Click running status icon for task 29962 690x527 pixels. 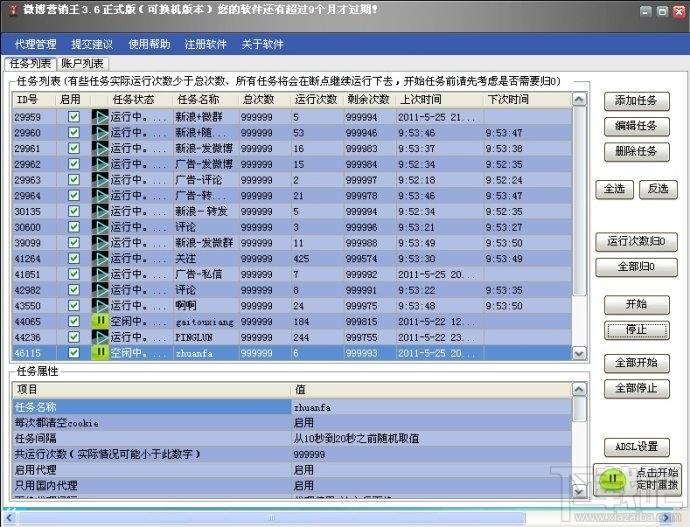[x=100, y=164]
